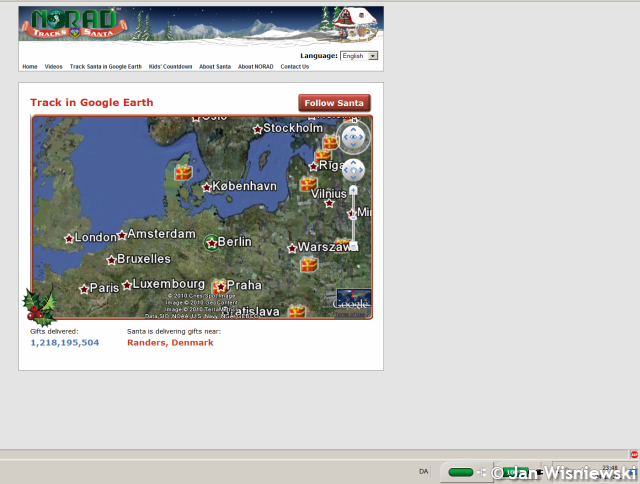640x484 pixels.
Task: Click the NORAD Tracks Santa logo
Action: (x=74, y=24)
